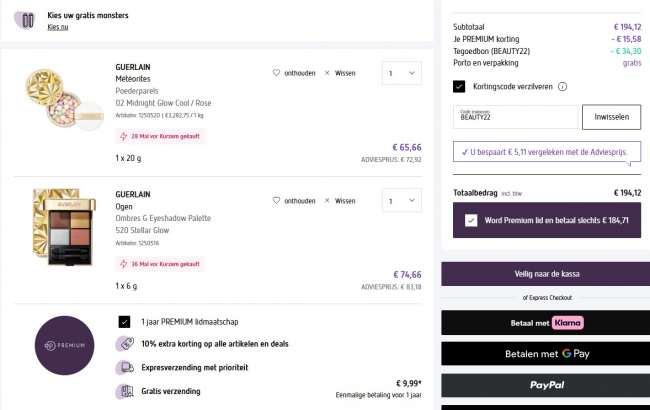Click the heart icon for Météorites
Viewport: 650px width, 410px height.
pos(277,73)
